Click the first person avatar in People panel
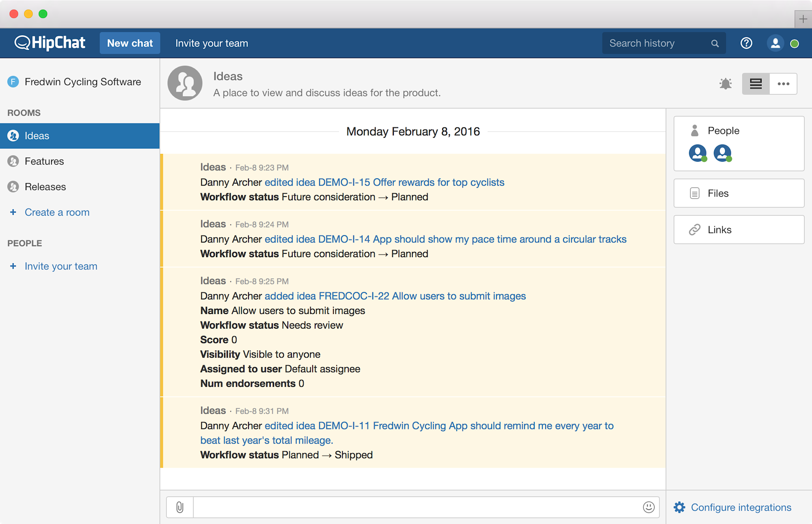 pyautogui.click(x=698, y=153)
